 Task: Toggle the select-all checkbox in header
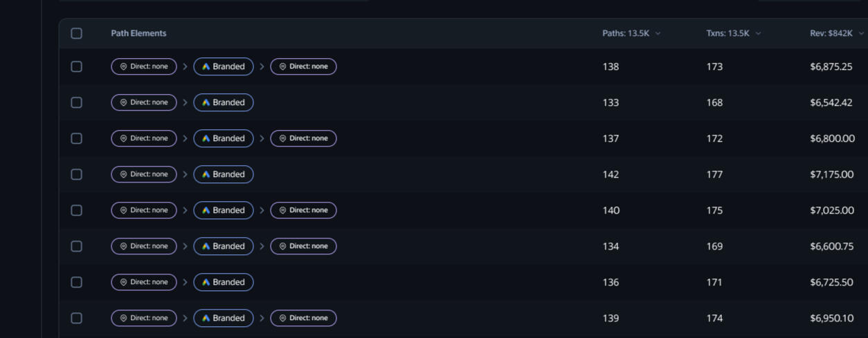[x=76, y=33]
